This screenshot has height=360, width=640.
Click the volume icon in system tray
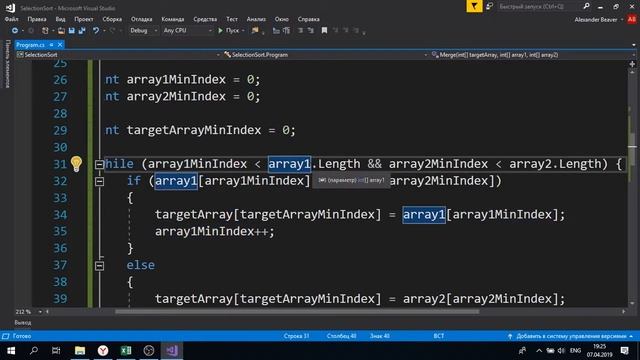click(x=562, y=351)
